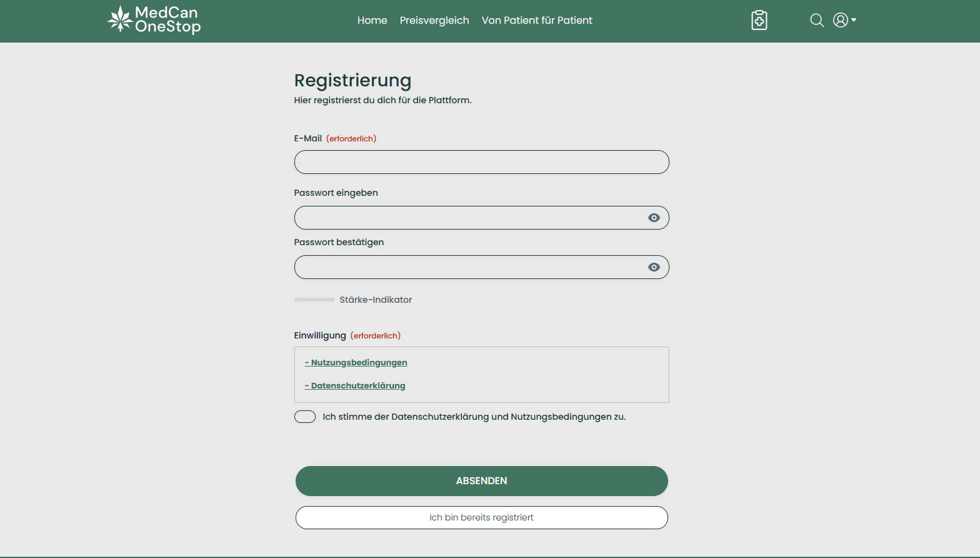
Task: Click the user account avatar icon
Action: click(x=841, y=20)
